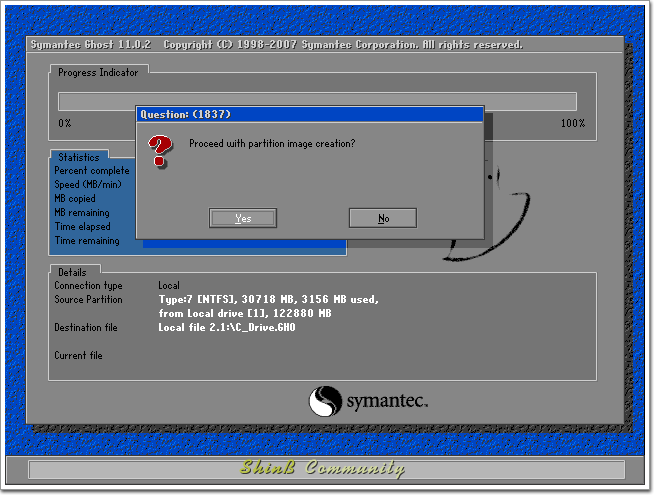Click the 'Local file 2.1:\C_Drive.GHO' value
The width and height of the screenshot is (654, 495).
pos(227,327)
